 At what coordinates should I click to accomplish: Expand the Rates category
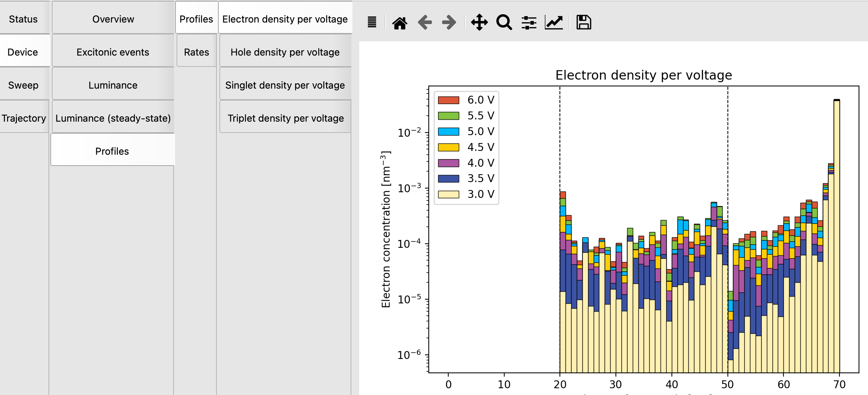(196, 52)
